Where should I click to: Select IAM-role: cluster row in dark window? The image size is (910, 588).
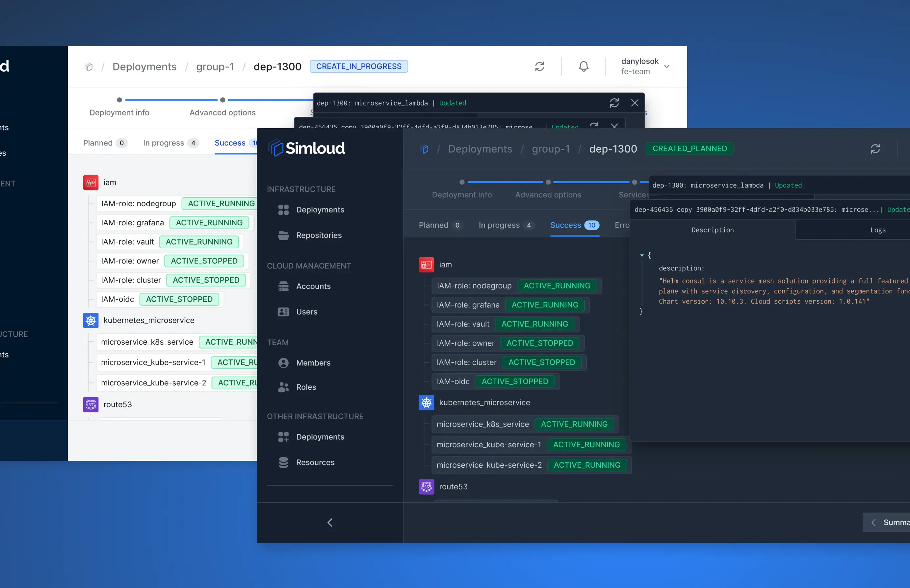509,362
